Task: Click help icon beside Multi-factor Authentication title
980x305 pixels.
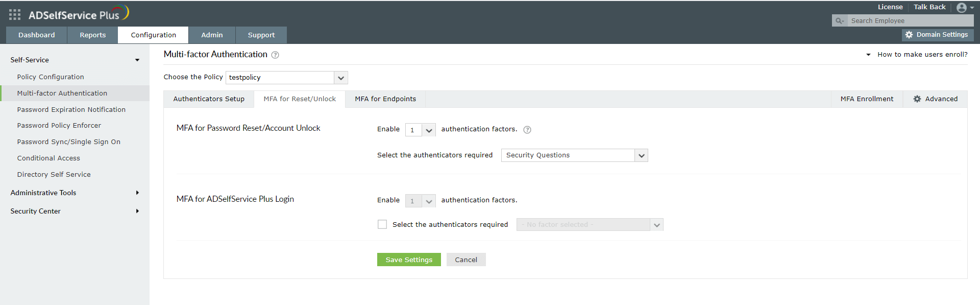Action: [275, 55]
